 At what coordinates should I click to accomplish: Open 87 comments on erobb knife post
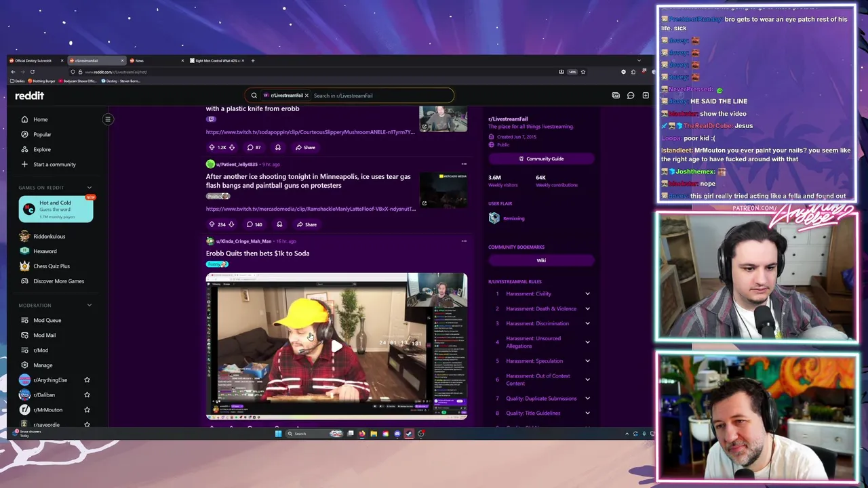[x=254, y=147]
